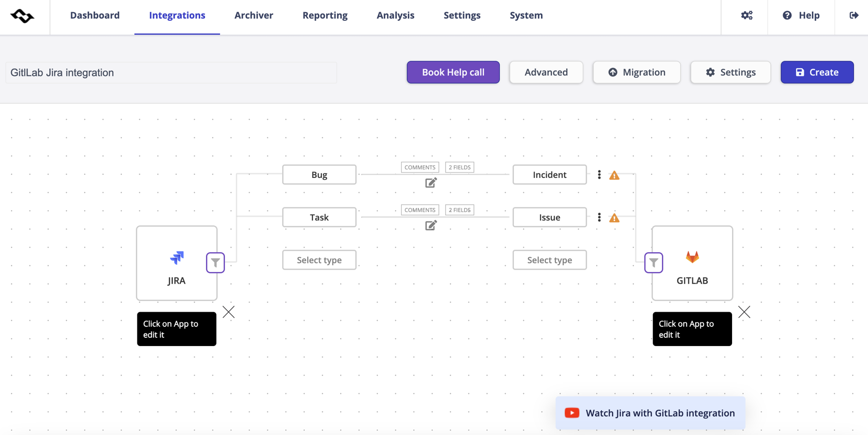The height and width of the screenshot is (435, 868).
Task: Change the Bug type selector
Action: click(x=319, y=174)
